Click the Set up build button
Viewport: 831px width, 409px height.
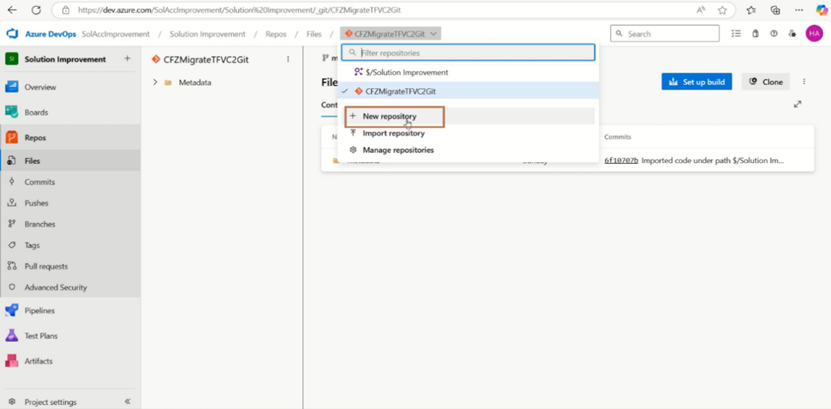tap(696, 82)
